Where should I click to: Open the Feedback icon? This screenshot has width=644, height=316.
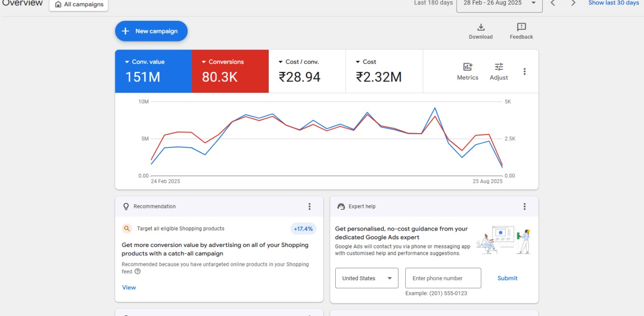(521, 28)
